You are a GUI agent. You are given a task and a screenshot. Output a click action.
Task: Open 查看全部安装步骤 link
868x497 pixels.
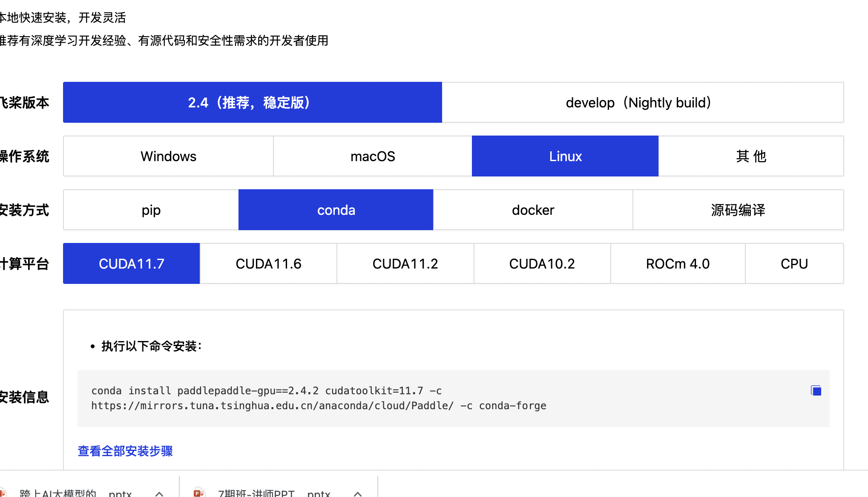coord(125,451)
